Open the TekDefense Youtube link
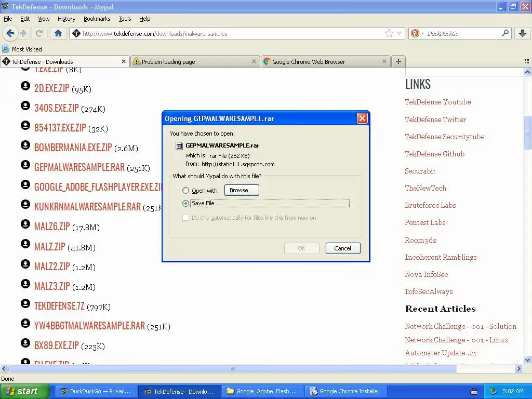The height and width of the screenshot is (399, 532). pos(437,102)
